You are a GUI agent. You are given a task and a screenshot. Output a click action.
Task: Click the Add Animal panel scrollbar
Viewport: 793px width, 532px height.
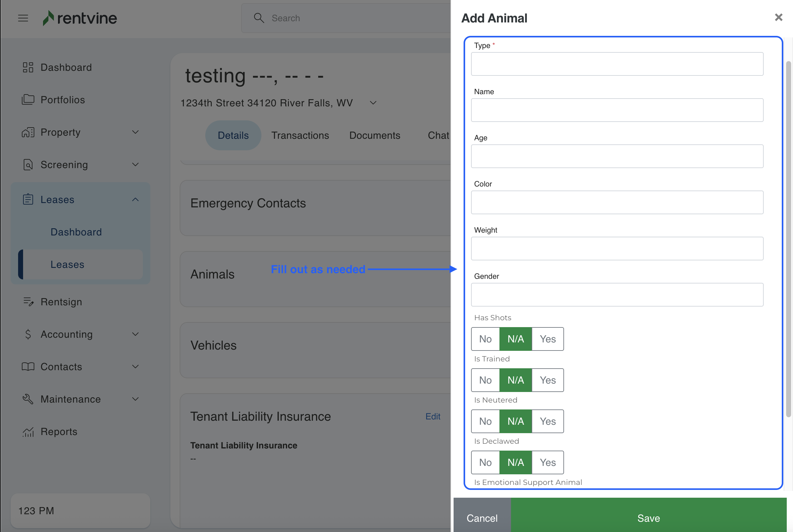(788, 238)
